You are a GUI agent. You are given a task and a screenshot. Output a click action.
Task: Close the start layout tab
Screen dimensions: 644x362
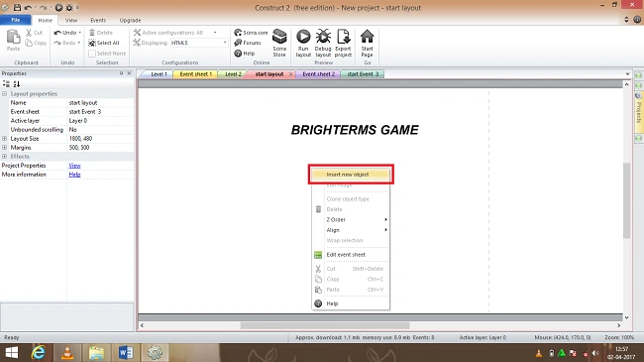pyautogui.click(x=290, y=74)
